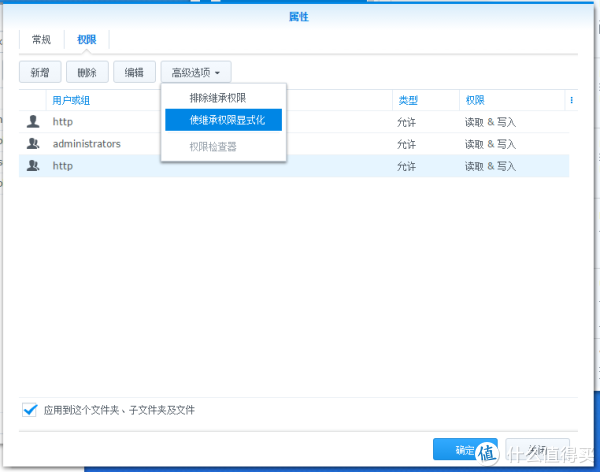This screenshot has height=472, width=600.
Task: Click the 编辑 button
Action: coord(133,72)
